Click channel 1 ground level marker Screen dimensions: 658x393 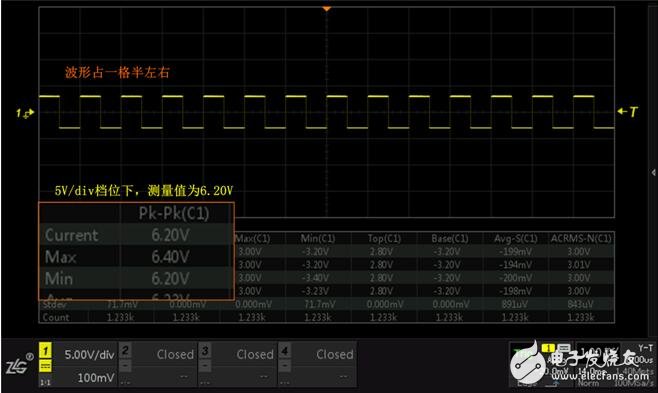25,113
